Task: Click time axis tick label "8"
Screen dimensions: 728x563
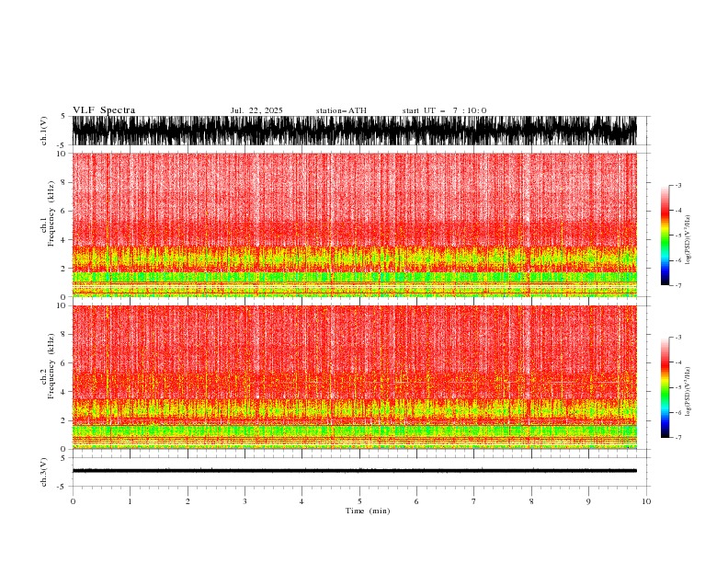Action: point(531,501)
